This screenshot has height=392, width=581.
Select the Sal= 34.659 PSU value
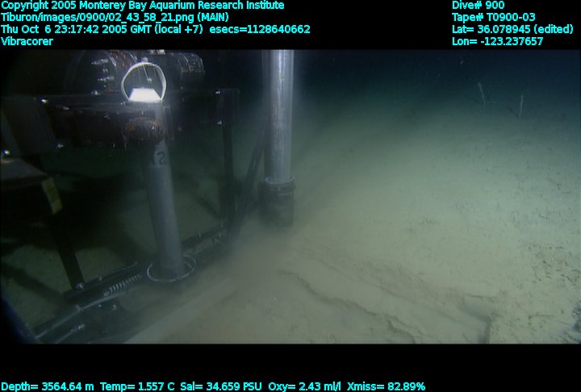coord(221,386)
